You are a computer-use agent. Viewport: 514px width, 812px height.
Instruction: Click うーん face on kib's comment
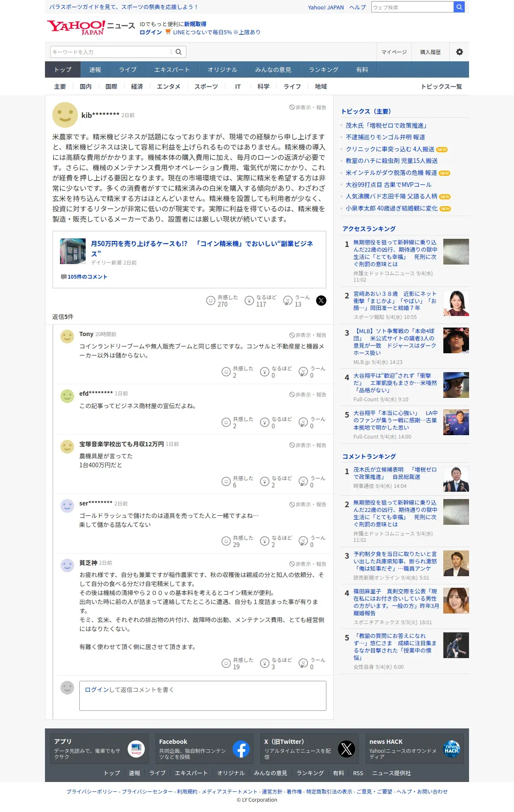click(288, 301)
